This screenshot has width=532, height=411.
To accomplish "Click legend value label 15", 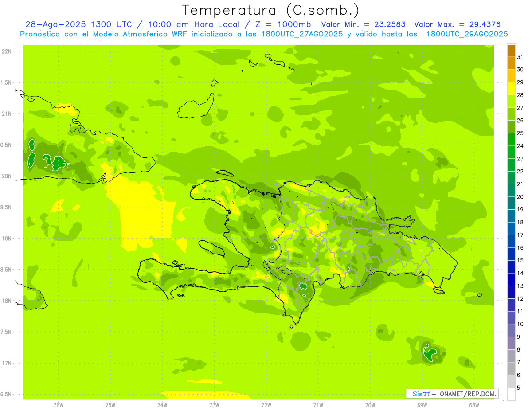I will [520, 260].
